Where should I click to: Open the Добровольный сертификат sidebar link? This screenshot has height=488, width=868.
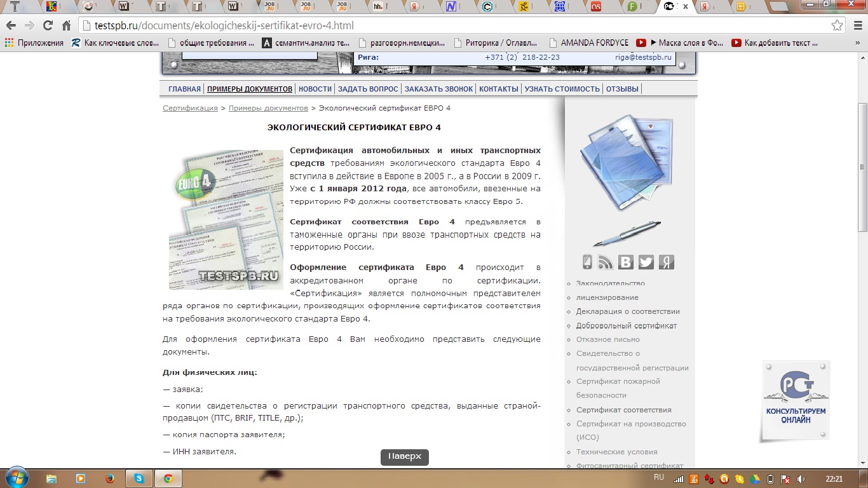click(x=627, y=325)
